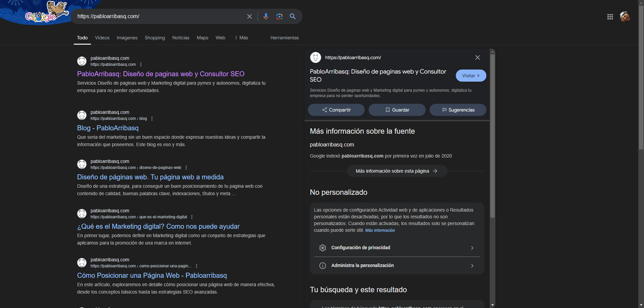Open options for como-posicionar-una-pagin result

[197, 266]
